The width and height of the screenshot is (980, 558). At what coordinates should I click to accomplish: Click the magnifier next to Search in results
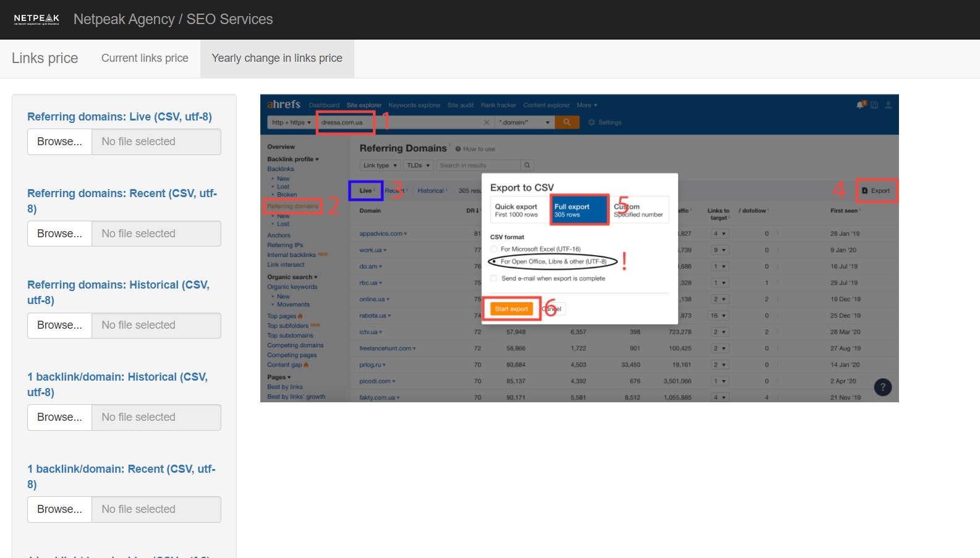pyautogui.click(x=527, y=165)
